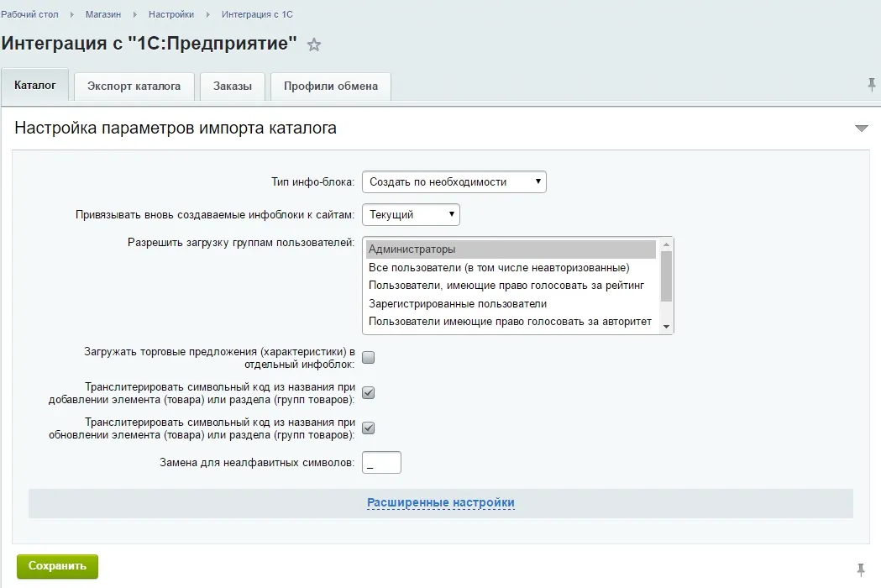Go to Настройки in breadcrumbs
The image size is (881, 588).
click(171, 14)
